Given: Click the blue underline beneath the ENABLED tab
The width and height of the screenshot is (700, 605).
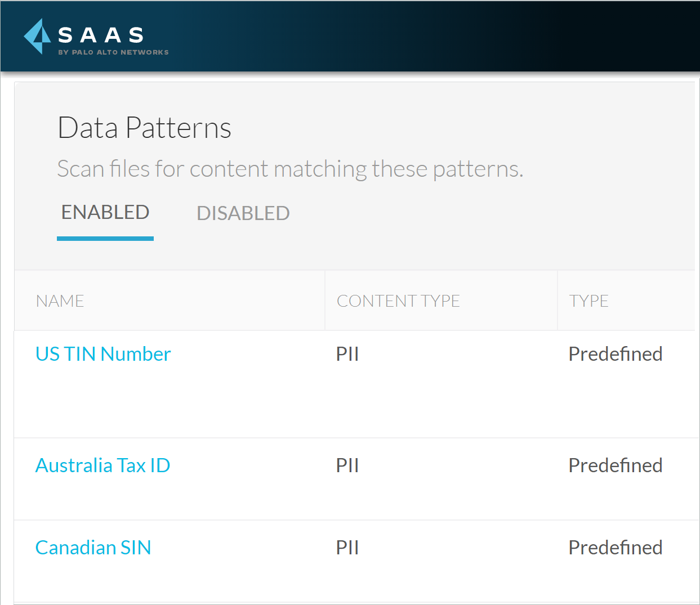Looking at the screenshot, I should [x=105, y=239].
